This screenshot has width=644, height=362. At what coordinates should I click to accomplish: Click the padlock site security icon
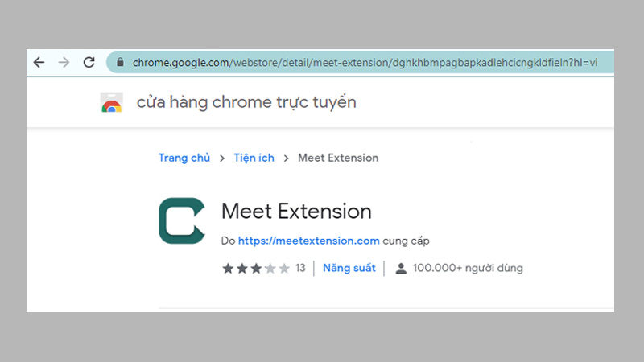click(x=120, y=62)
